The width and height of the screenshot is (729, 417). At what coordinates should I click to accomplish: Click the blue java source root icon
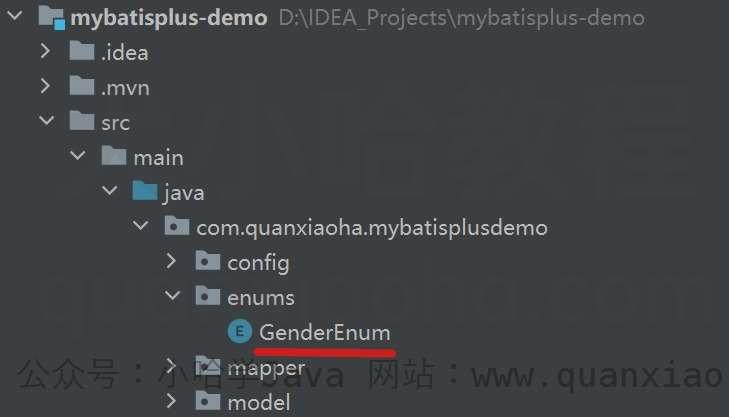tap(145, 191)
